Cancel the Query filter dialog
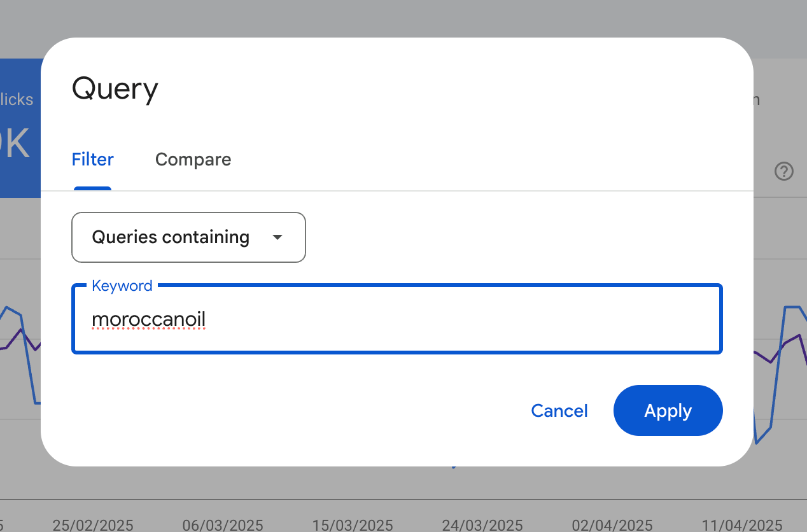The height and width of the screenshot is (532, 807). pyautogui.click(x=559, y=411)
